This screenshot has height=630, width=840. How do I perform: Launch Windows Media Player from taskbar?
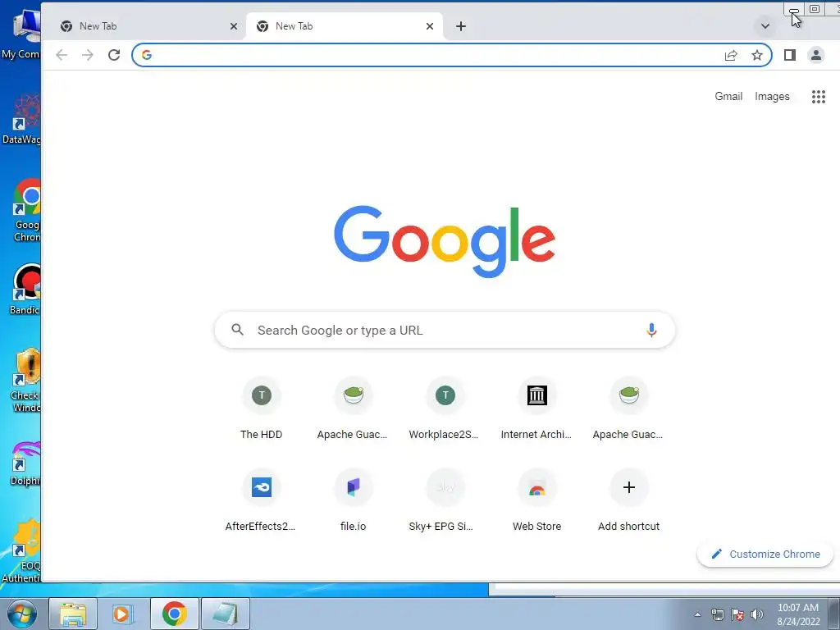point(123,614)
